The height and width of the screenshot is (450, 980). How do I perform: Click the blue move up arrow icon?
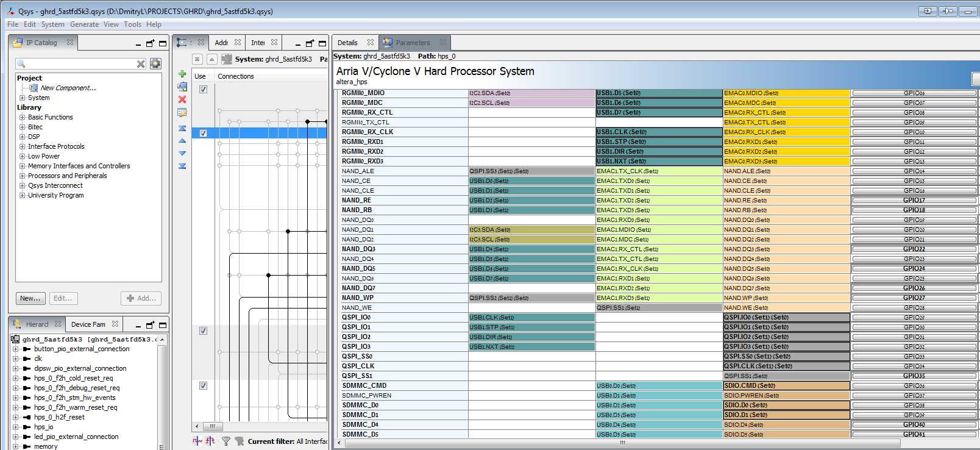coord(182,141)
